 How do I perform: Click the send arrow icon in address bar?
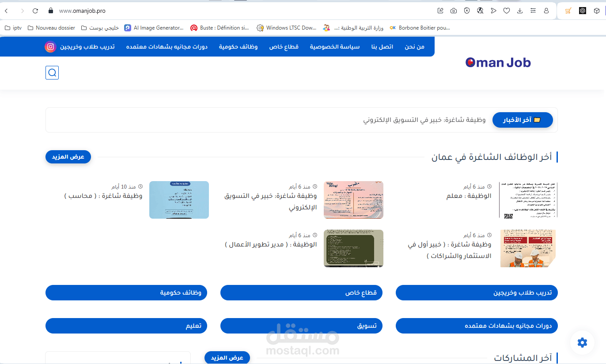point(493,11)
